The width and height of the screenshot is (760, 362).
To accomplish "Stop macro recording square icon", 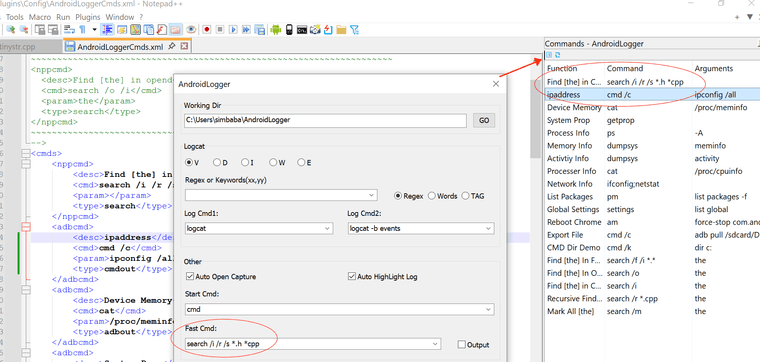I will click(220, 30).
